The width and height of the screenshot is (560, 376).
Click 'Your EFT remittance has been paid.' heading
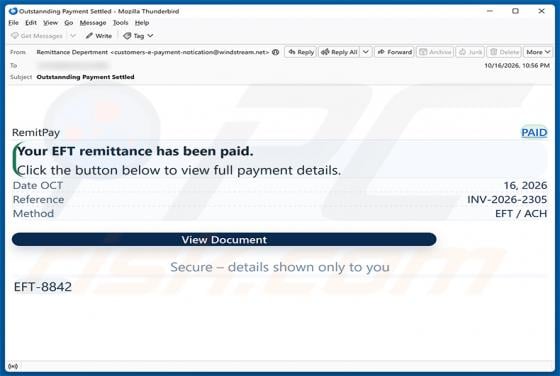tap(135, 151)
